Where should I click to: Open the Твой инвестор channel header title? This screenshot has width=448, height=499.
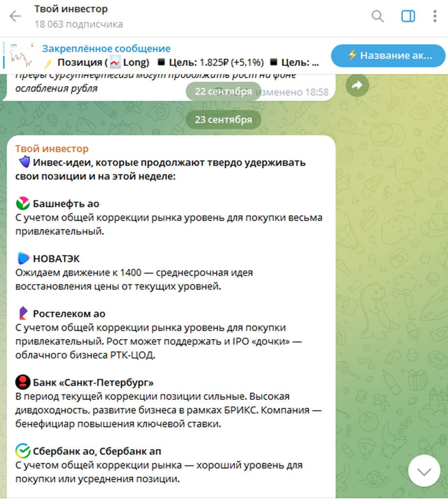click(x=71, y=9)
